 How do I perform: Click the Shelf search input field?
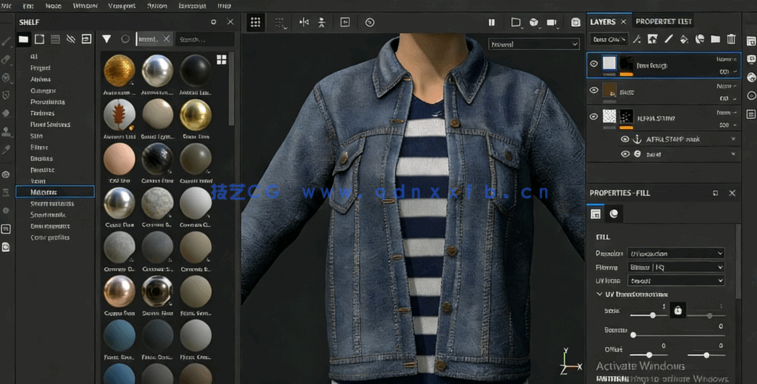click(205, 39)
